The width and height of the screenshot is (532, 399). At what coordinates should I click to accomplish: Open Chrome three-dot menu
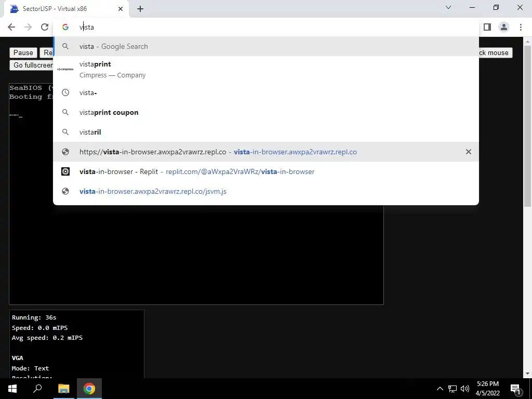pos(521,27)
